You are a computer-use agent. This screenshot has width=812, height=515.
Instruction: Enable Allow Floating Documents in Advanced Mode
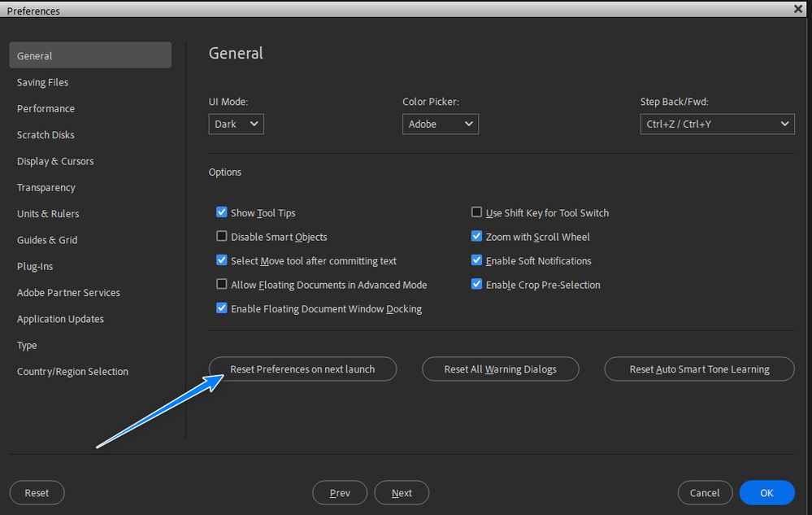tap(222, 285)
